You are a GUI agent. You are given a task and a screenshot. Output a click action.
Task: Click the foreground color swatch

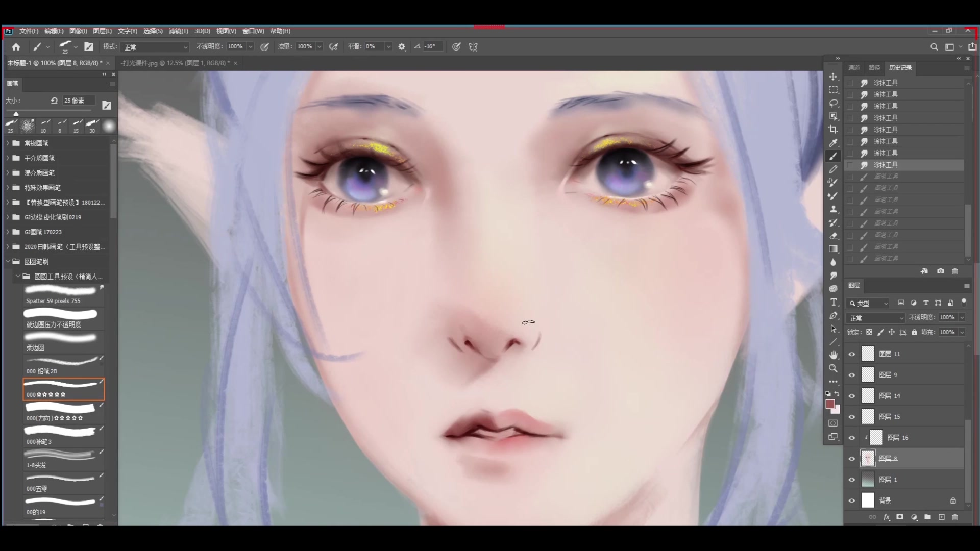tap(830, 404)
